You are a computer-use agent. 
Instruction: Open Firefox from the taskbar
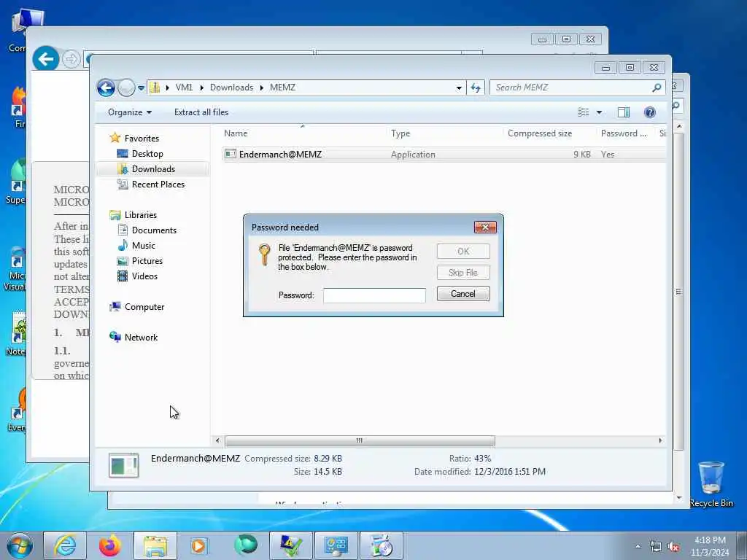point(109,545)
